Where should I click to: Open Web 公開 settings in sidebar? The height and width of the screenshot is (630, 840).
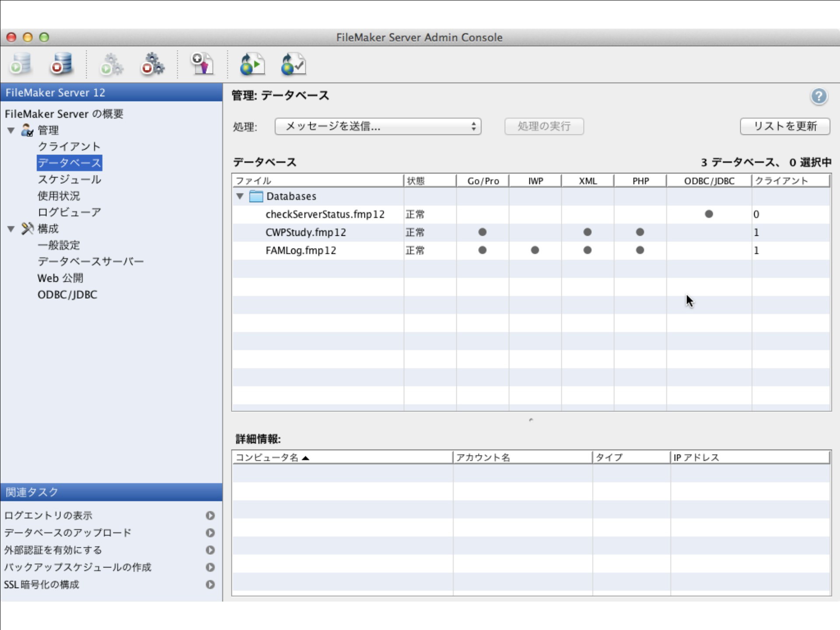[x=60, y=278]
